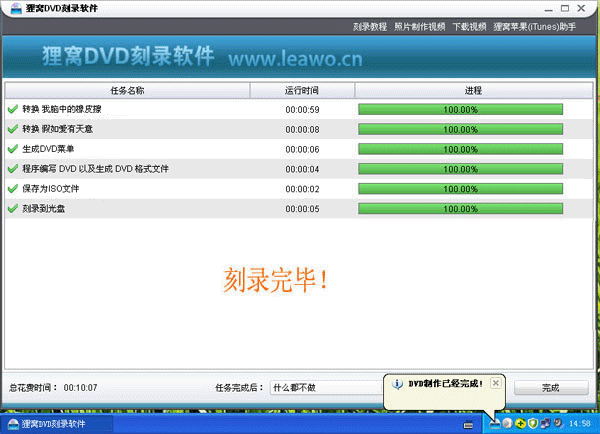Maximize the 狸窝DVD刻录软件 window
Screen dimensions: 600x434
565,8
